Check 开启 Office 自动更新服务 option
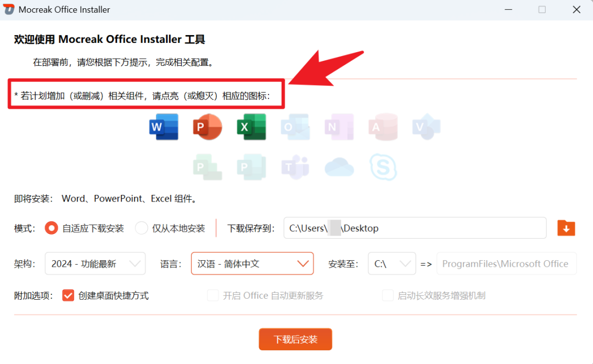Viewport: 593px width, 364px height. click(212, 295)
